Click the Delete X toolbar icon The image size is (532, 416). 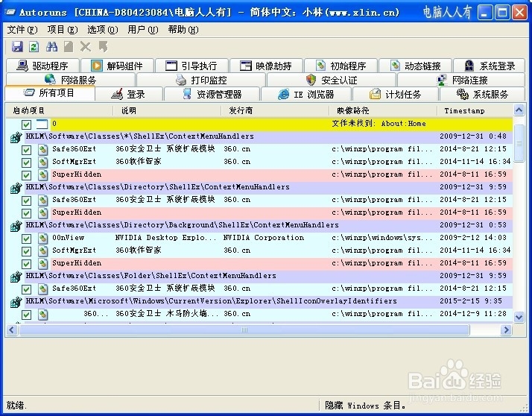click(x=86, y=46)
